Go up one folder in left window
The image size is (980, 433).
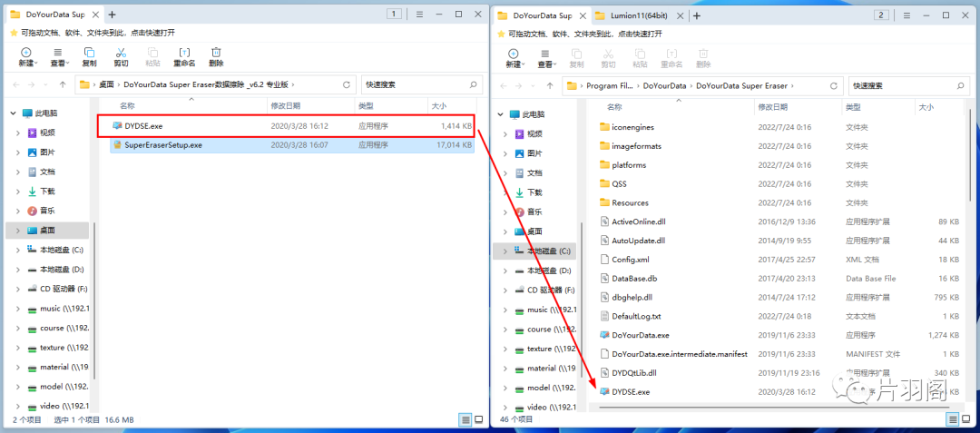(63, 84)
